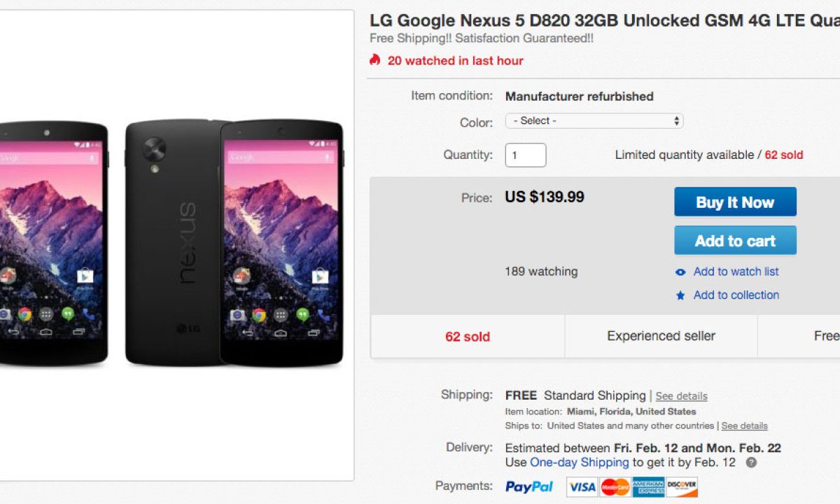Image resolution: width=840 pixels, height=504 pixels.
Task: Click the Add to collection link
Action: 736,295
